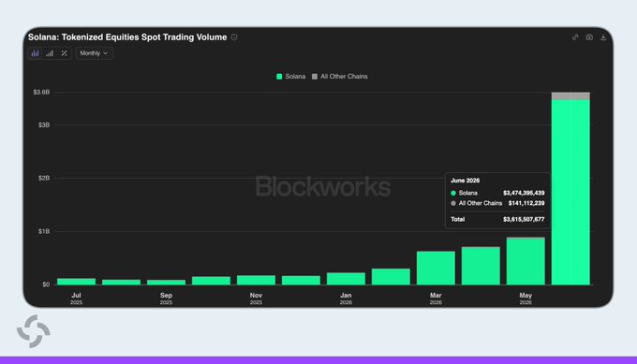Click the green Solana legend swatch
637x364 pixels.
tap(279, 77)
